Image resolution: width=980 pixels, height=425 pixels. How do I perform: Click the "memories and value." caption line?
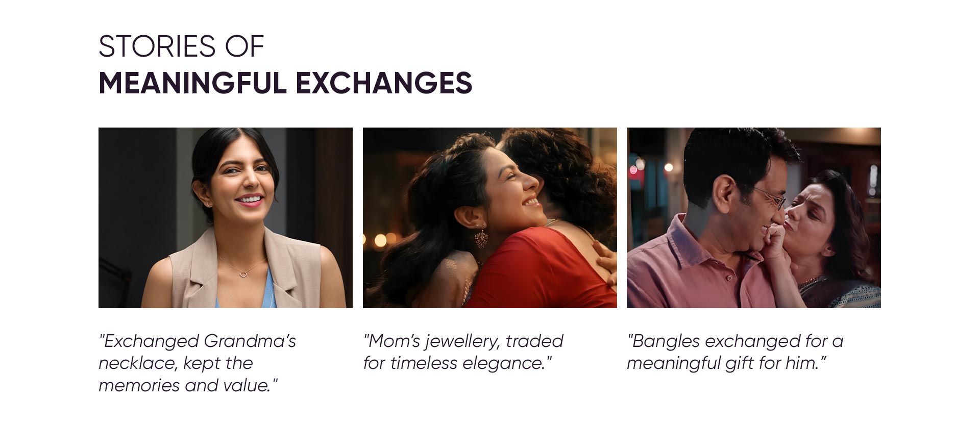(188, 385)
